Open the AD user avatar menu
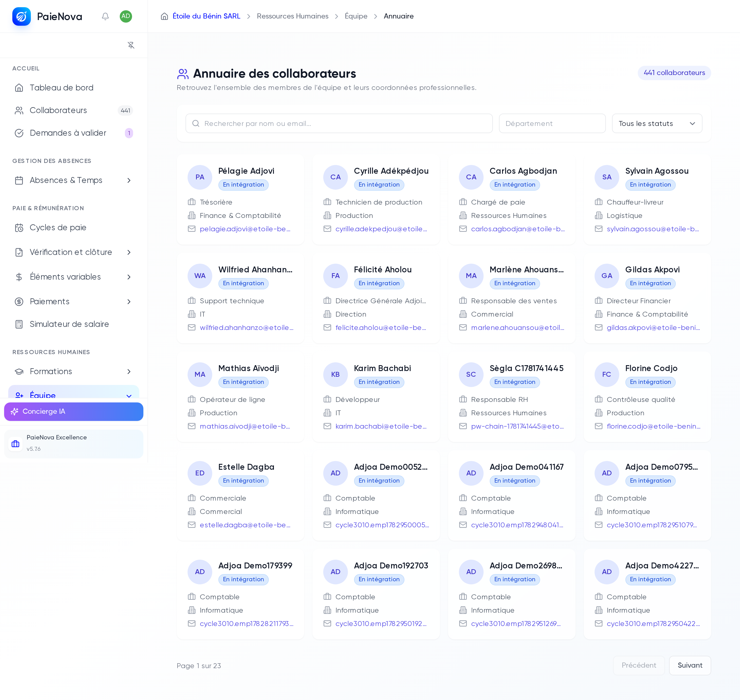This screenshot has width=740, height=700. point(126,16)
